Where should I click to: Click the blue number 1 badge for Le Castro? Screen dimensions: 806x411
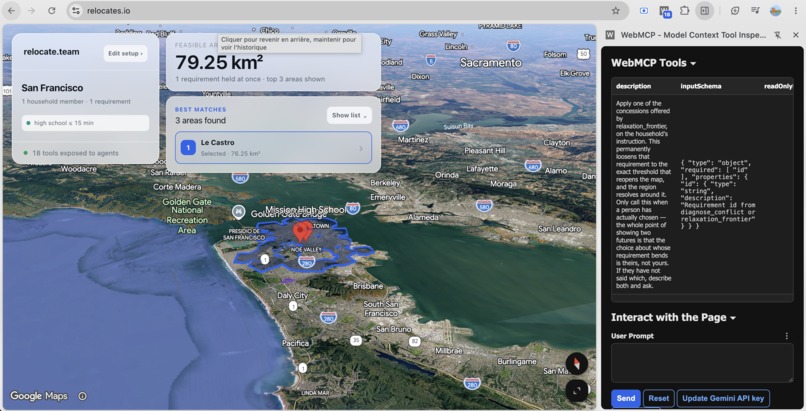(188, 148)
